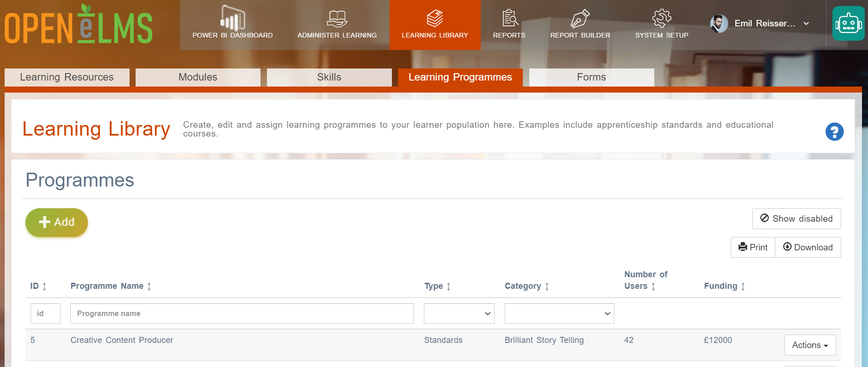Viewport: 868px width, 367px height.
Task: Sort by Type column arrows
Action: tap(448, 286)
